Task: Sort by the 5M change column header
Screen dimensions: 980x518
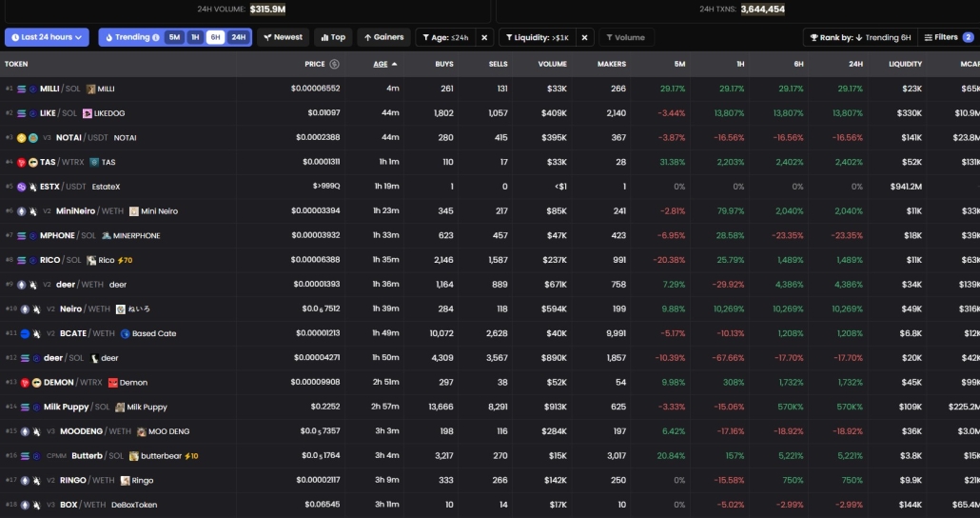Action: click(x=680, y=64)
